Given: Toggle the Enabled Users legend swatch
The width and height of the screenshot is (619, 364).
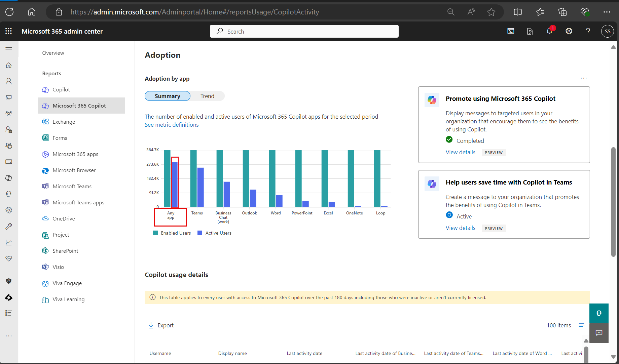Looking at the screenshot, I should pos(155,233).
